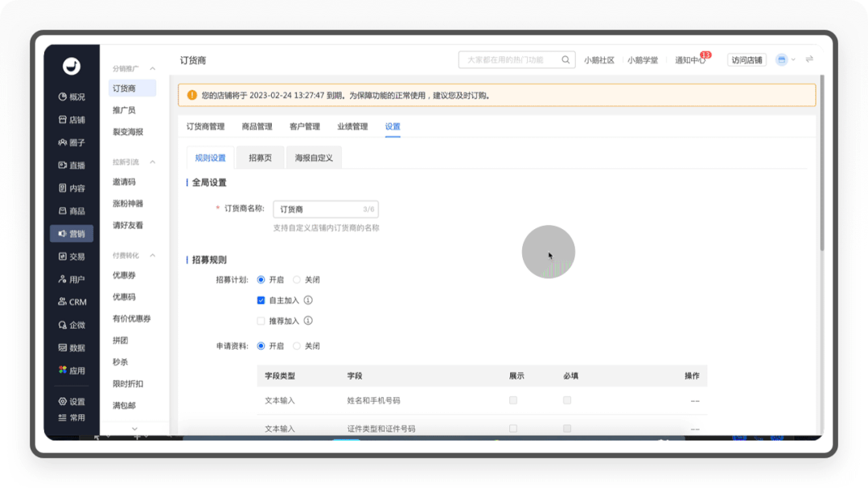Uncheck the 自主加入 checkbox
The width and height of the screenshot is (868, 488).
261,301
